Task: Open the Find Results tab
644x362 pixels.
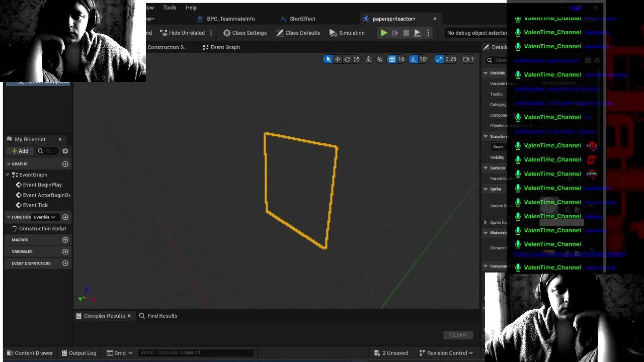Action: tap(158, 316)
